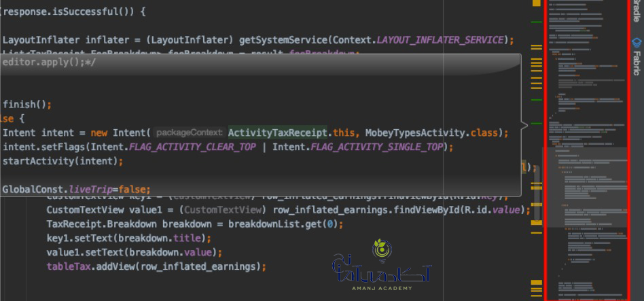Click the 'new Intent(' keyword in the popup
The image size is (644, 301).
pos(121,133)
